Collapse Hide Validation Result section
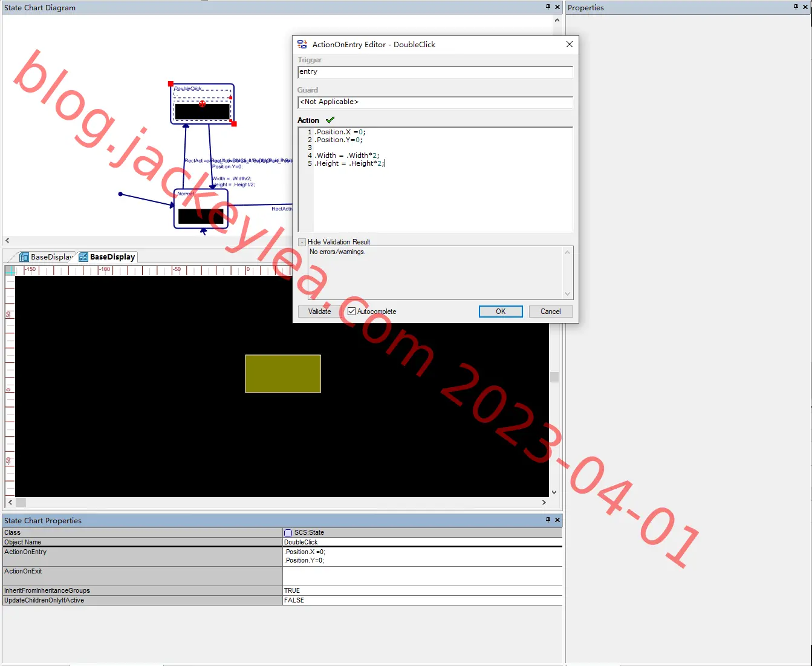This screenshot has height=666, width=812. 302,242
